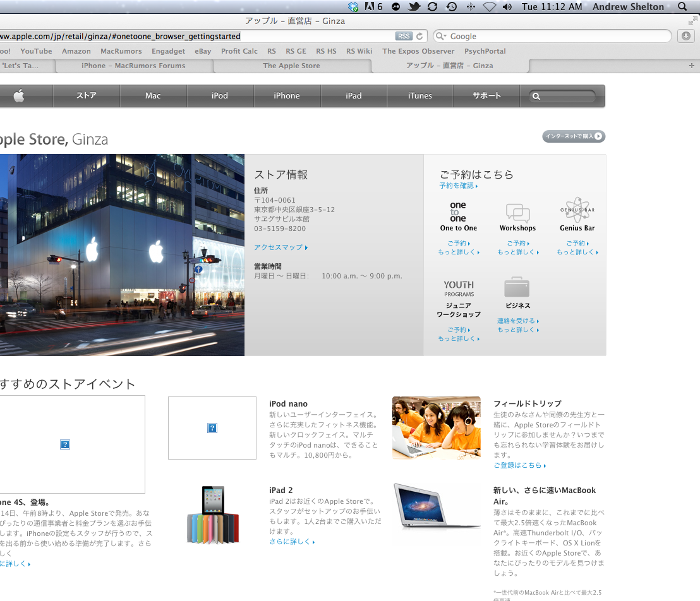700x601 pixels.
Task: Click the ご登録はこちら link
Action: (x=519, y=465)
